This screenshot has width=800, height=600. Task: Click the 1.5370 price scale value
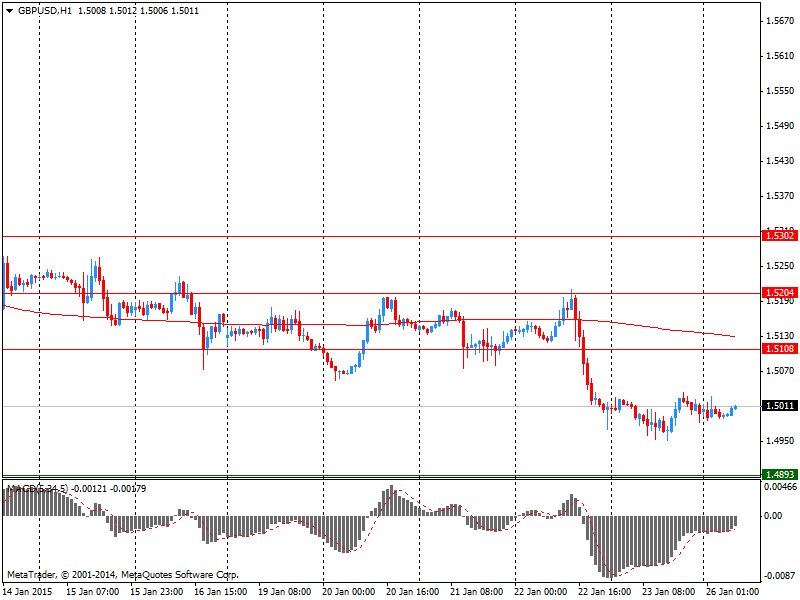(x=781, y=195)
